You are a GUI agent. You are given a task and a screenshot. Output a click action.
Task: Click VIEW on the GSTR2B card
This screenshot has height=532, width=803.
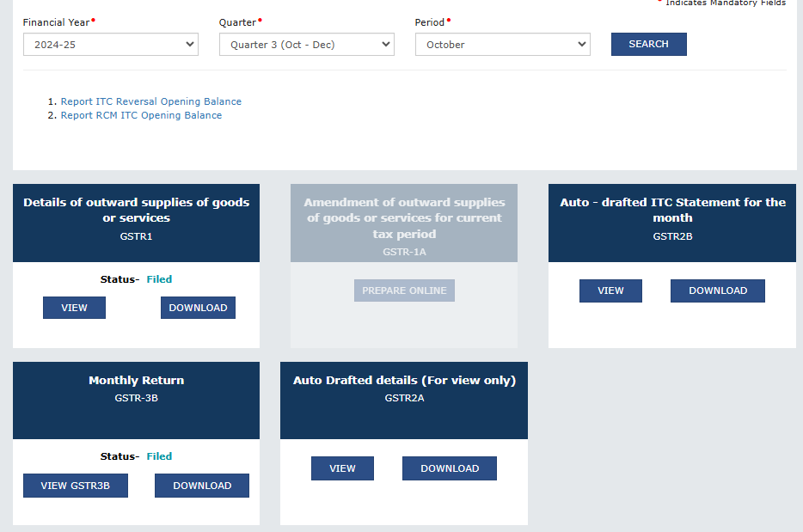tap(610, 290)
